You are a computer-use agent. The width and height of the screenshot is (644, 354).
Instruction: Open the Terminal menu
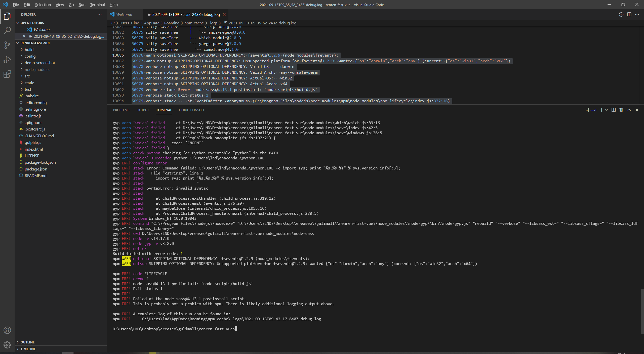tap(97, 5)
